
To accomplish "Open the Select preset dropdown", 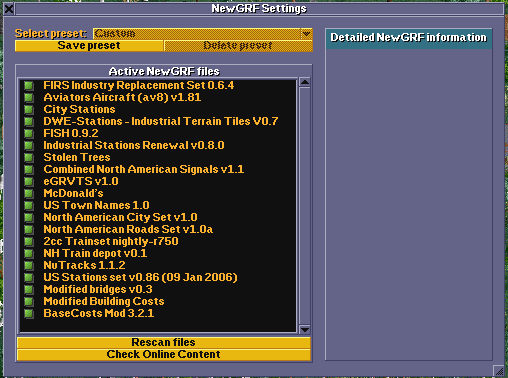I will click(203, 34).
